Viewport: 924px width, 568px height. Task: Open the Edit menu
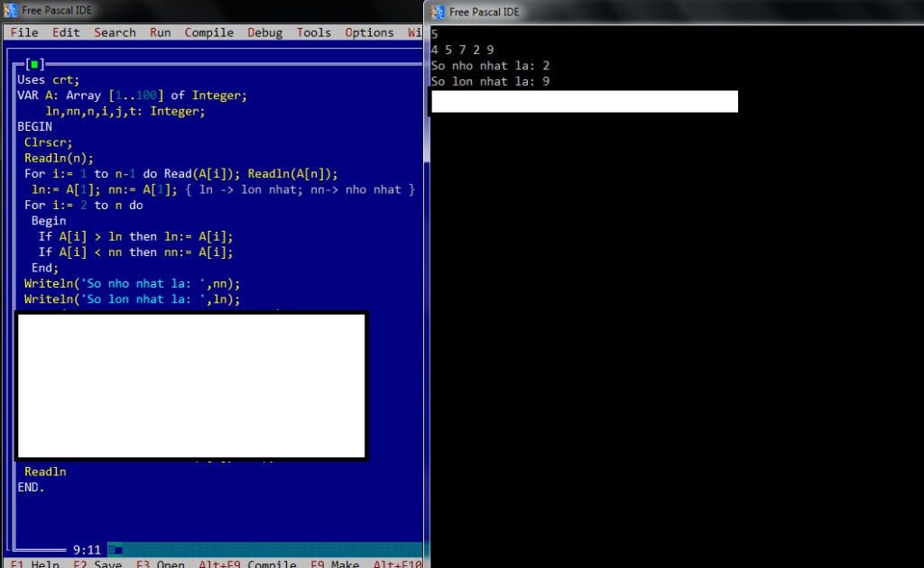(66, 32)
